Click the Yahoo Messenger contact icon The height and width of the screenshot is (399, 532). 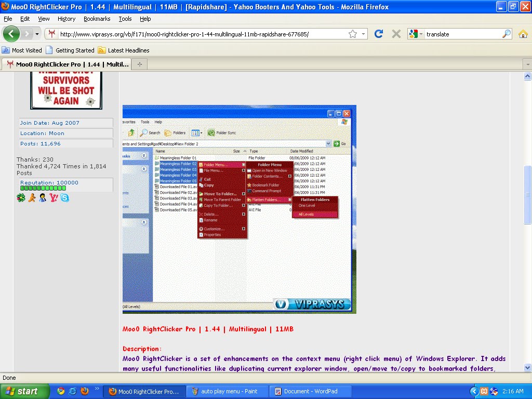pos(54,198)
